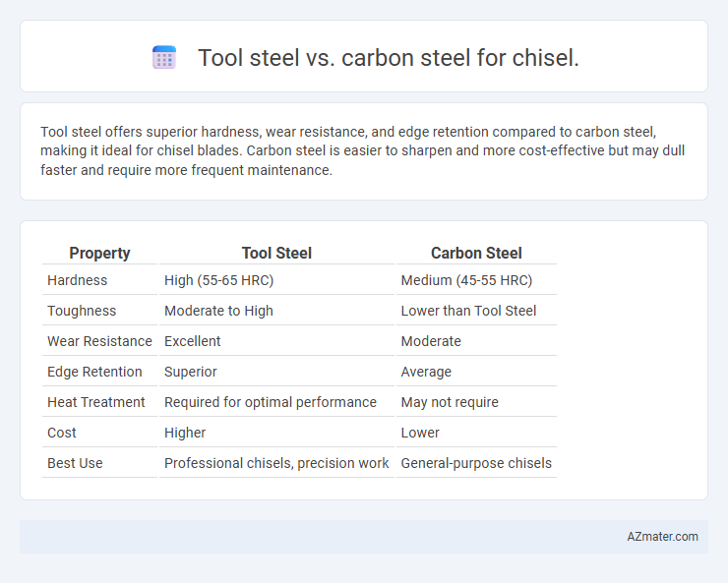Click the 'Superior' cell

[x=190, y=372]
